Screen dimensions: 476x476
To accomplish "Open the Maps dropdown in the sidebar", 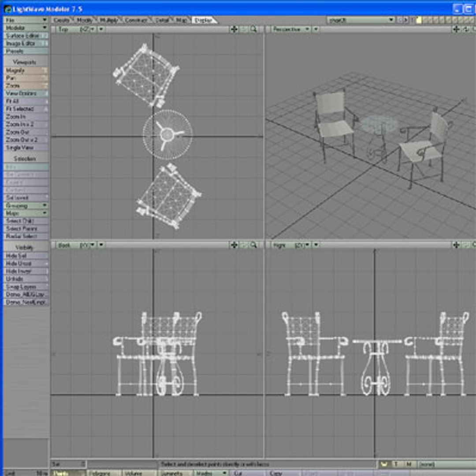I will tap(26, 213).
